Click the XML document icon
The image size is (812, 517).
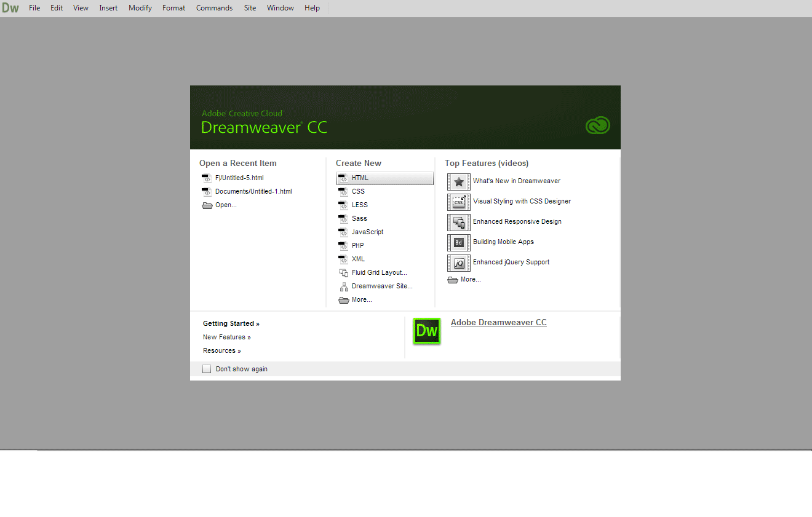[343, 259]
